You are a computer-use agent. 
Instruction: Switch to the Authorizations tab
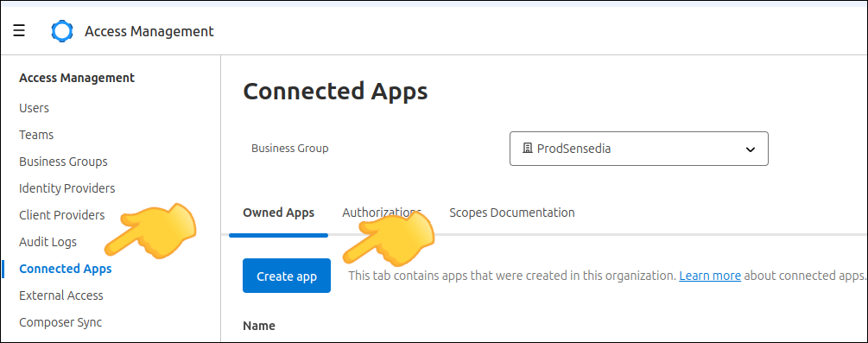pyautogui.click(x=382, y=213)
